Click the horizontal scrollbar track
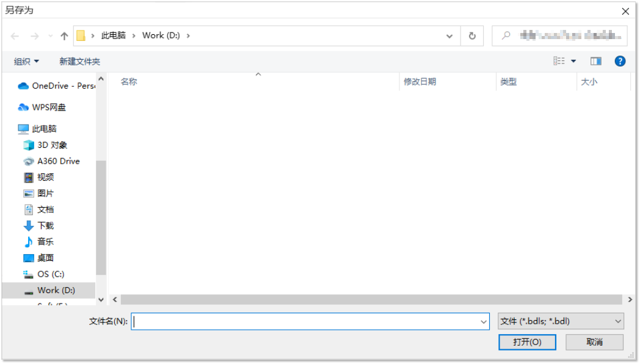640x364 pixels. tap(371, 299)
